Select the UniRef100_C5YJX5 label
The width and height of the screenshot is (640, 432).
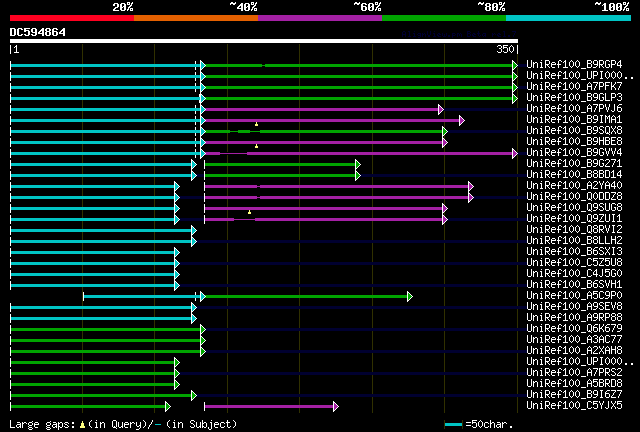pos(574,406)
